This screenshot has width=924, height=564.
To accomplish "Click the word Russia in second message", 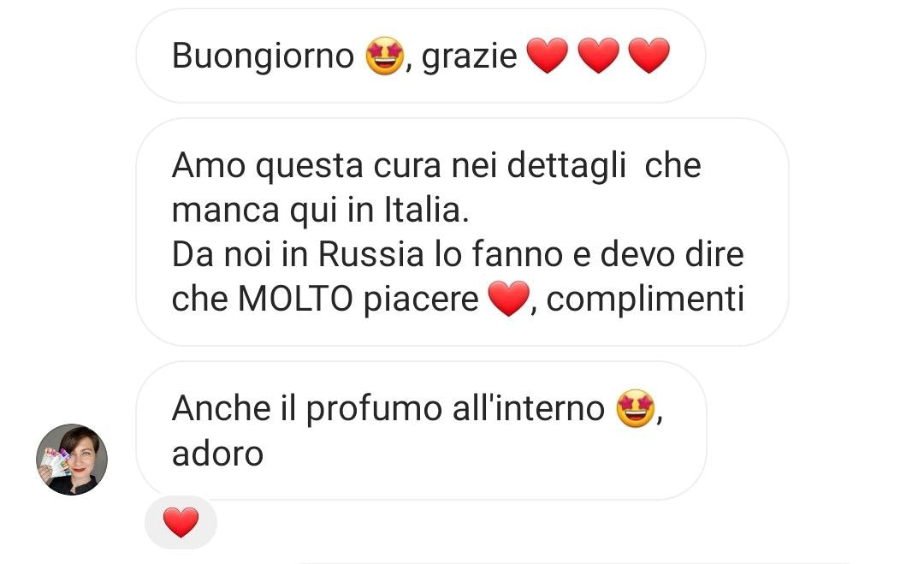I will (x=371, y=254).
